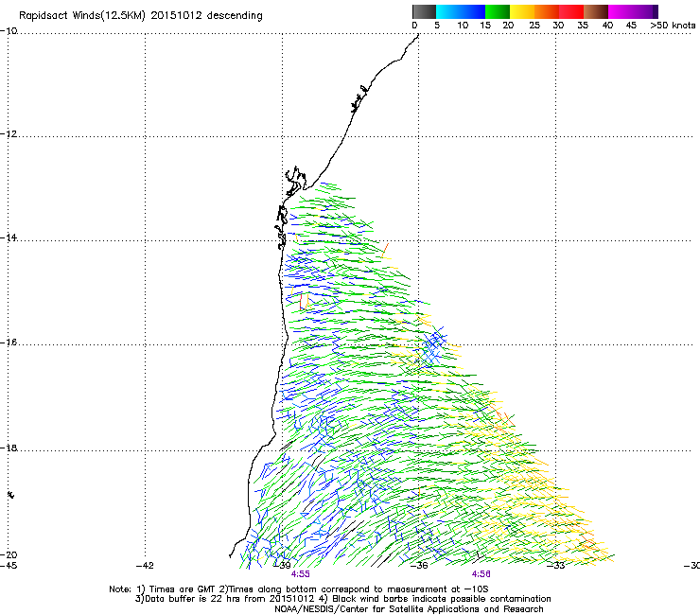700x615 pixels.
Task: Click the 'Data buffer is 22 hrs' note line
Action: pos(342,599)
